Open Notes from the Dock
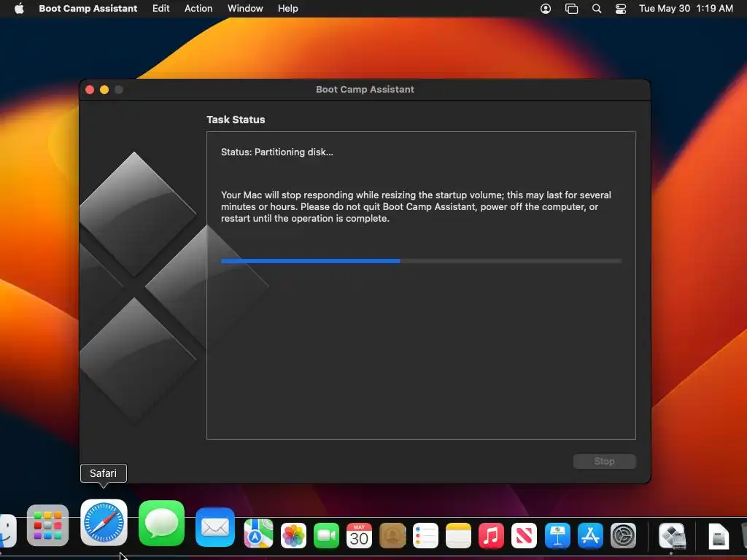Viewport: 747px width, 560px height. [x=458, y=535]
